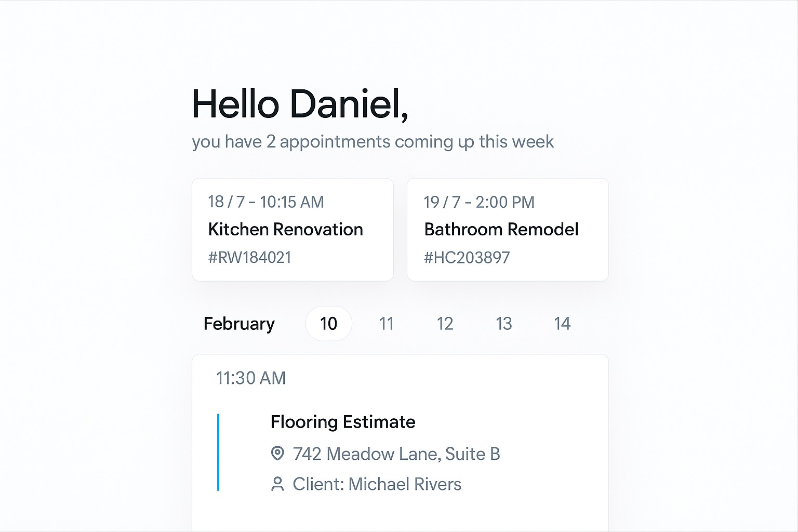Open the Bathroom Remodel appointment title
Viewport: 798px width, 532px height.
pyautogui.click(x=501, y=229)
